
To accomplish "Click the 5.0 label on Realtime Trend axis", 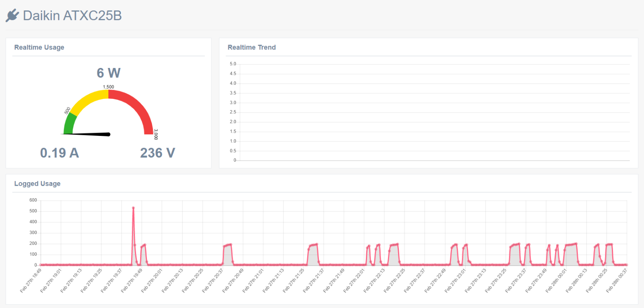I will pyautogui.click(x=233, y=64).
